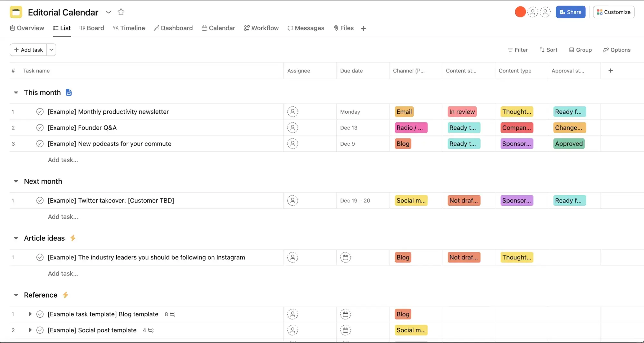644x343 pixels.
Task: Click Add task field under This month
Action: (x=63, y=160)
